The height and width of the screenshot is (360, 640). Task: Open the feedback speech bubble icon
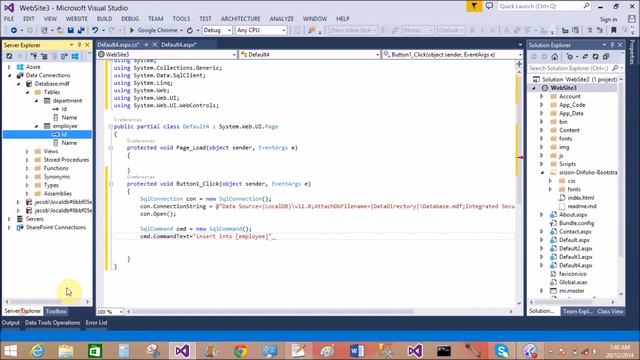coord(489,6)
